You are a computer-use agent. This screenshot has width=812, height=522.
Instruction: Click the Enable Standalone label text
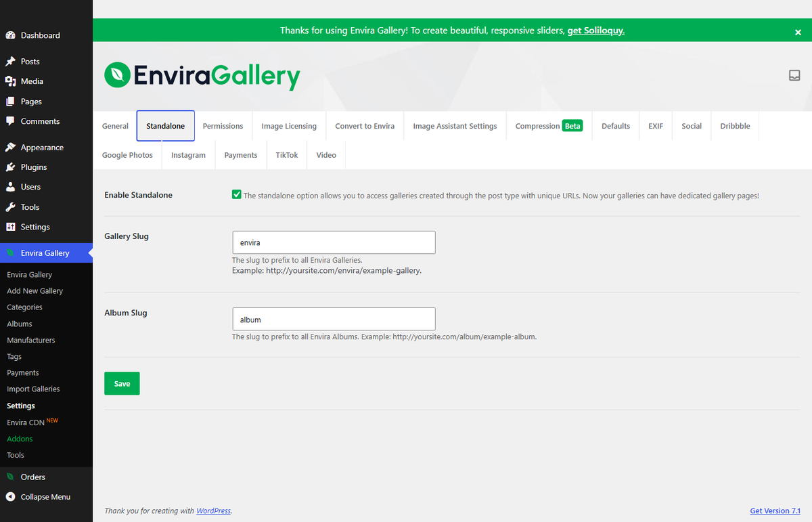pyautogui.click(x=138, y=195)
